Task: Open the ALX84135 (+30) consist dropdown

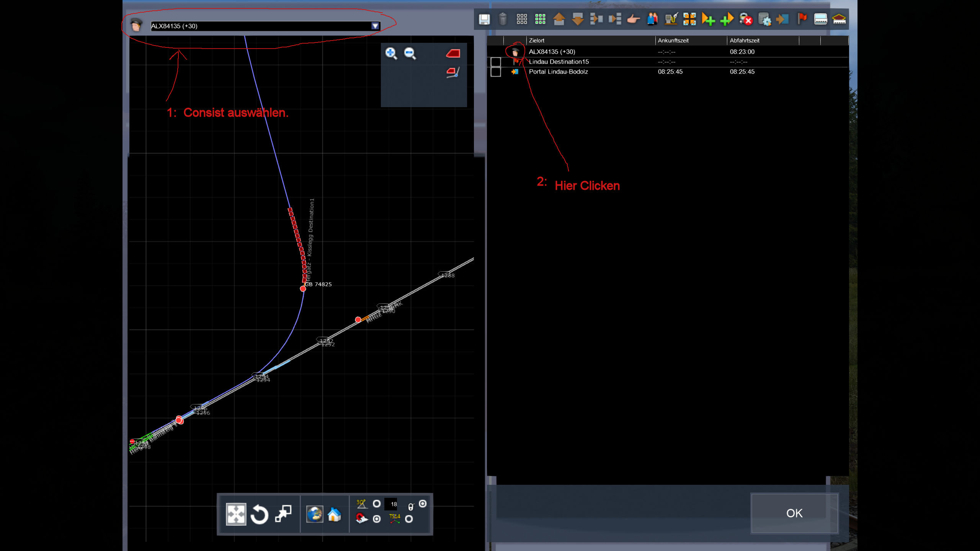Action: 260,26
